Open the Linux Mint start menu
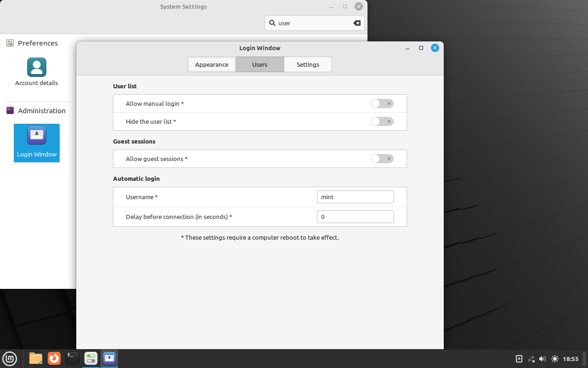The image size is (588, 368). [x=10, y=358]
